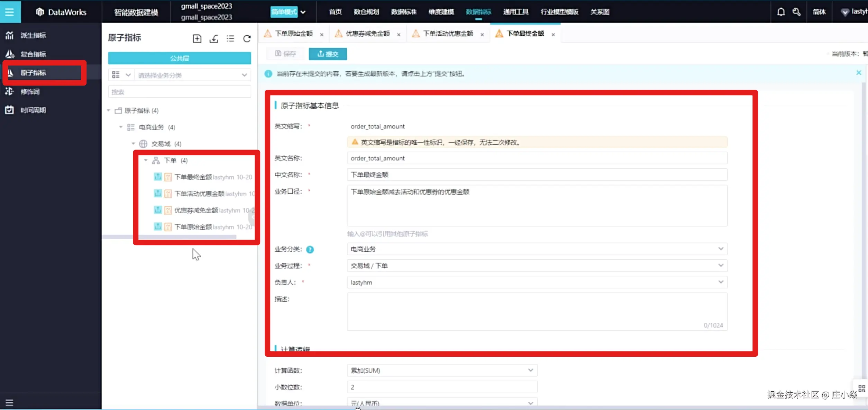Screen dimensions: 868x410
Task: Collapse the 下单 tree node
Action: click(146, 160)
